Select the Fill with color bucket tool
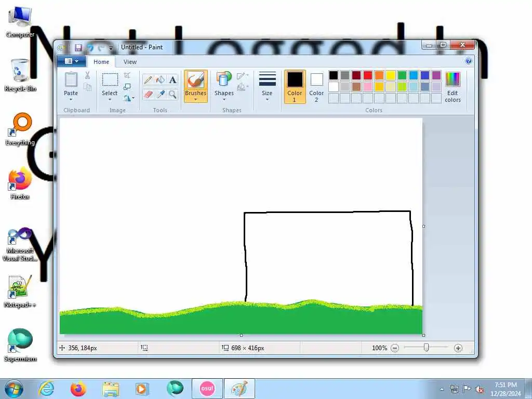 pos(160,79)
